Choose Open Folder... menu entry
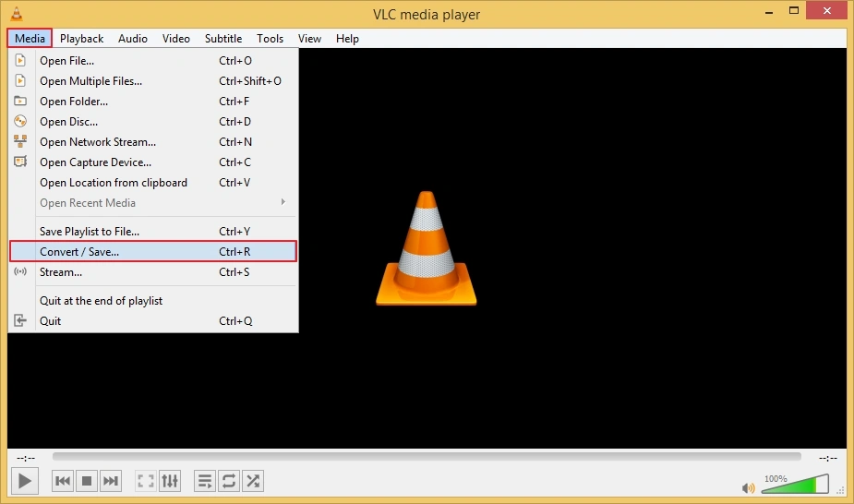The height and width of the screenshot is (504, 854). pos(153,102)
